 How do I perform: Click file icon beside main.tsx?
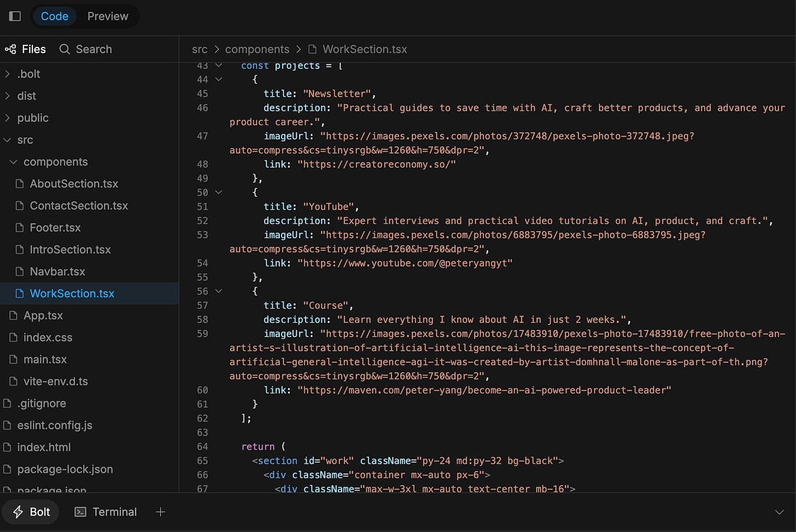[x=13, y=359]
